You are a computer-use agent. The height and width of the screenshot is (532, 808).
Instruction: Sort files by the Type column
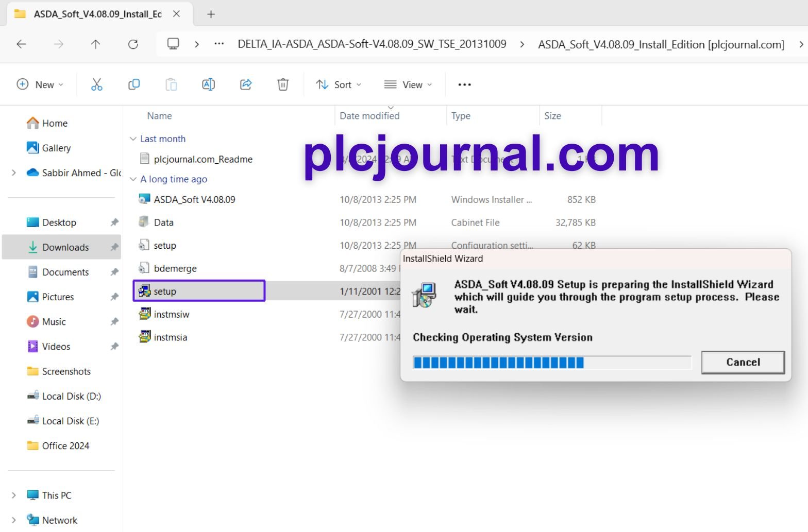[461, 116]
